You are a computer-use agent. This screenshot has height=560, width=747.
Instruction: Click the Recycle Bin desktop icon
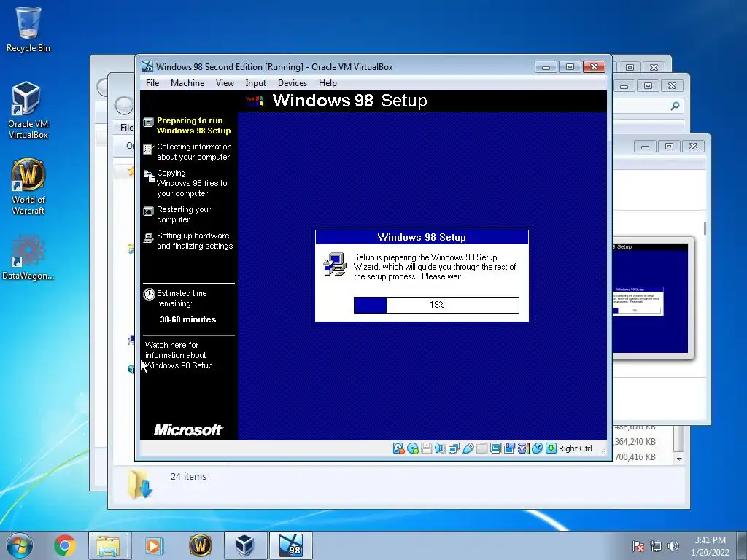(x=28, y=29)
